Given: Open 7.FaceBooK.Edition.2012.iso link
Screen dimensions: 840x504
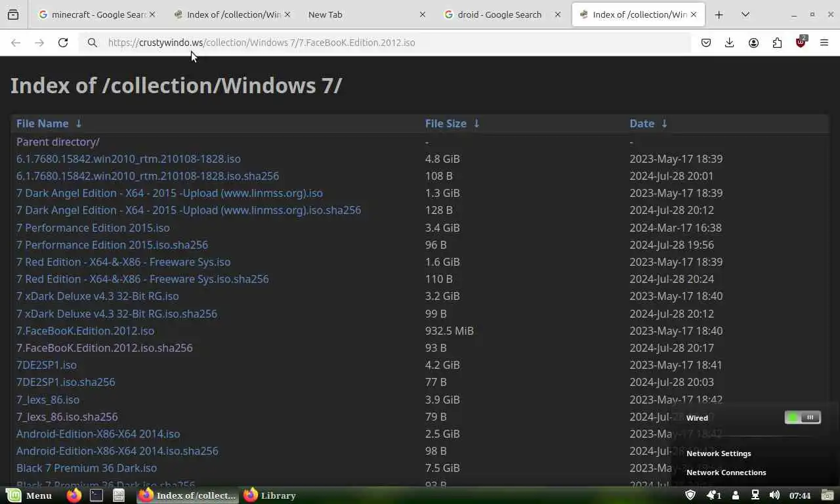Looking at the screenshot, I should click(x=85, y=331).
